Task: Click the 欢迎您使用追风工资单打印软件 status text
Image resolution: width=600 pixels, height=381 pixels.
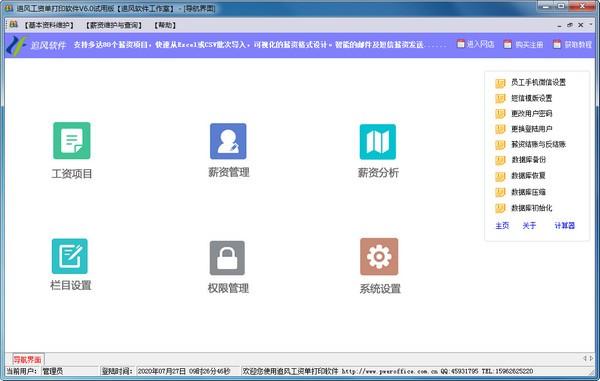Action: click(290, 371)
